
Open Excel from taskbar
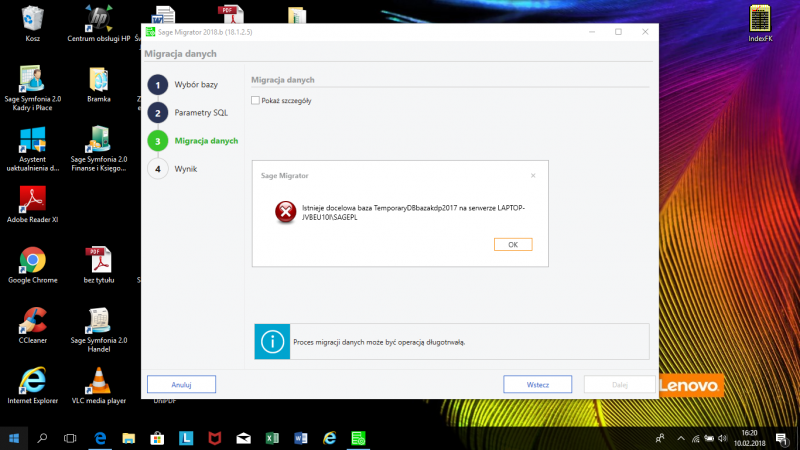(272, 438)
